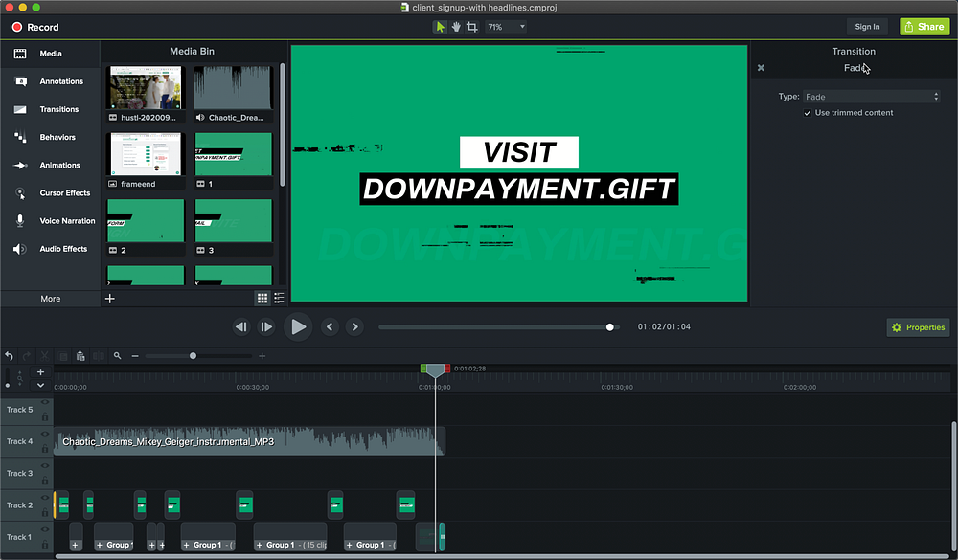
Task: Click the green Share button
Action: (x=924, y=27)
